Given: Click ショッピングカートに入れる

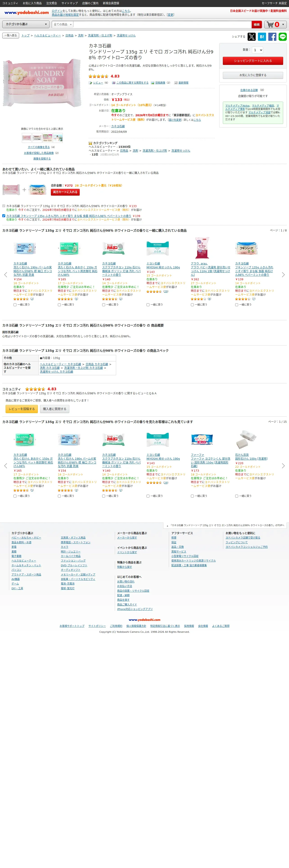Looking at the screenshot, I should (253, 61).
